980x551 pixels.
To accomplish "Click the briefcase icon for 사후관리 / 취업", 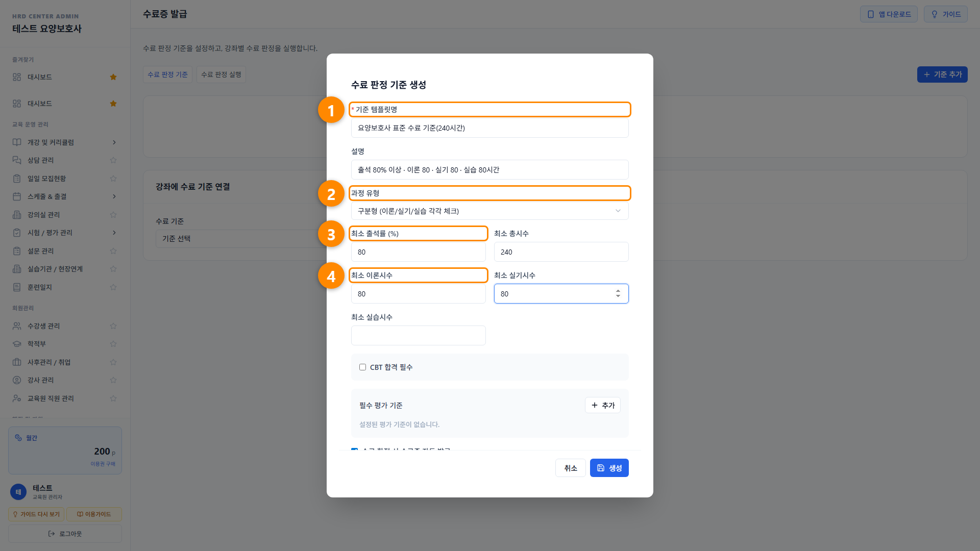I will click(17, 362).
